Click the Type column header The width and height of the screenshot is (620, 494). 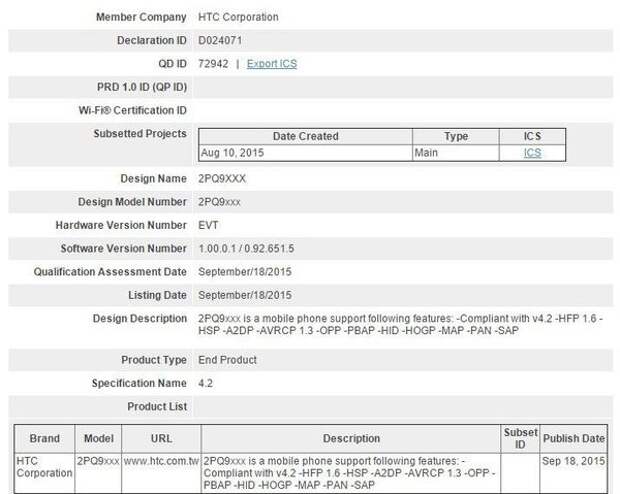pyautogui.click(x=456, y=136)
